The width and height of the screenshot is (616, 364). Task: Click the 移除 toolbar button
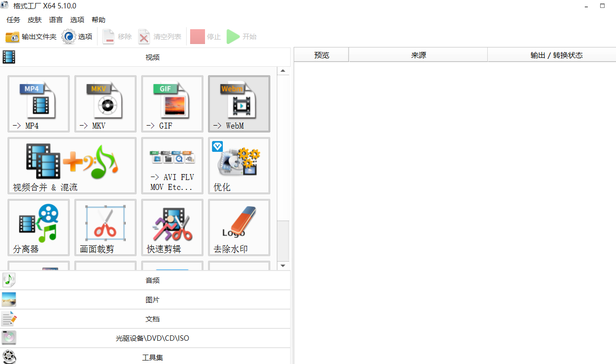(117, 37)
